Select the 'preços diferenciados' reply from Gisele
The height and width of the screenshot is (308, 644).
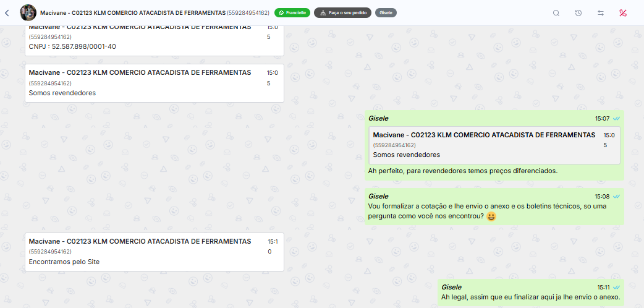(494, 145)
